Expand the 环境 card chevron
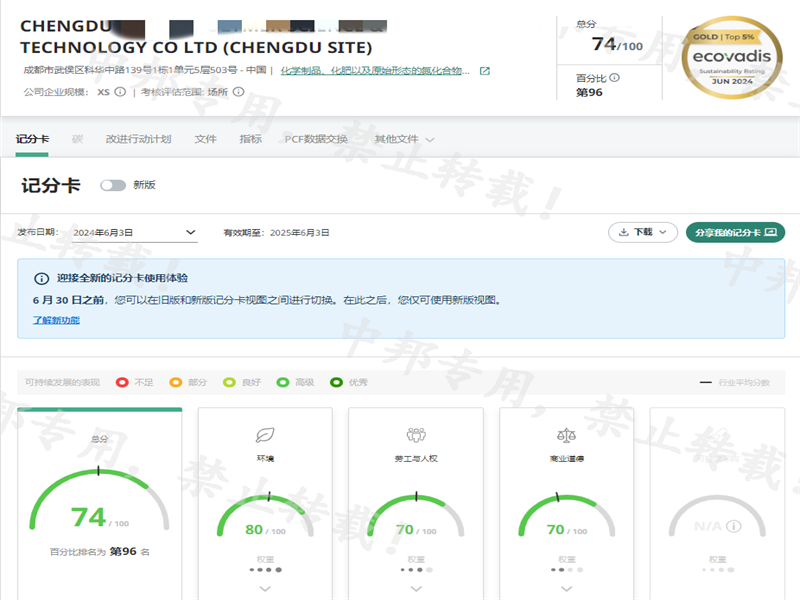 [x=265, y=589]
